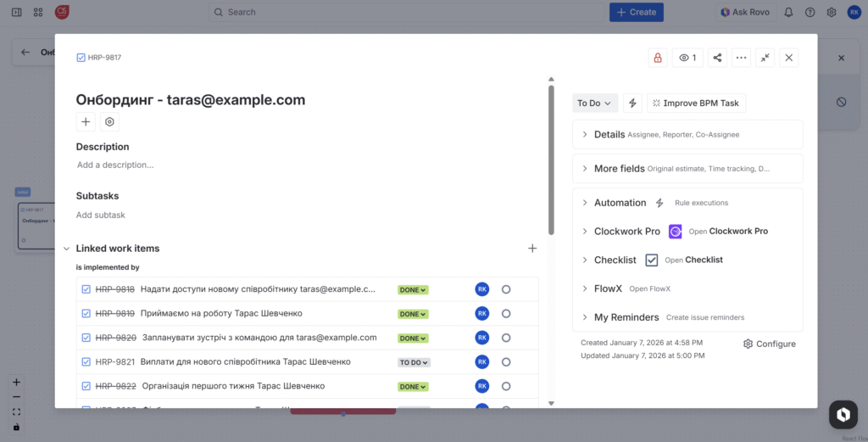Open the three-dot more actions menu
Image resolution: width=868 pixels, height=442 pixels.
(x=742, y=58)
